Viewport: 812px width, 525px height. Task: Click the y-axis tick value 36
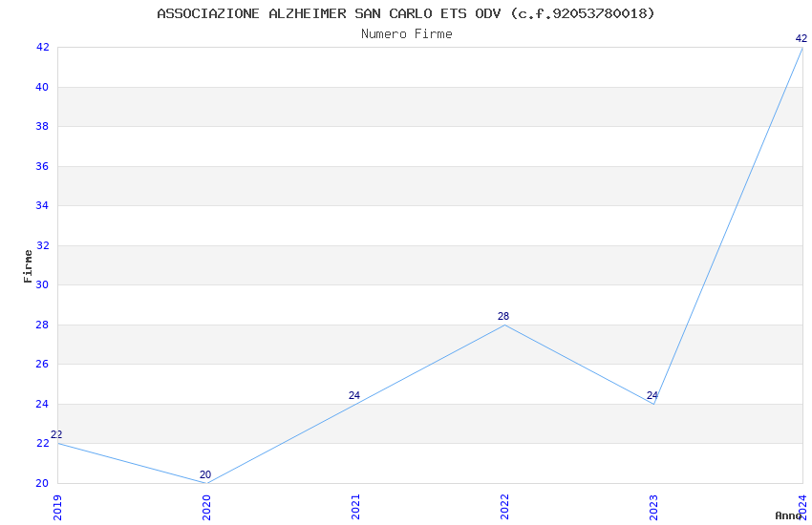tap(42, 166)
